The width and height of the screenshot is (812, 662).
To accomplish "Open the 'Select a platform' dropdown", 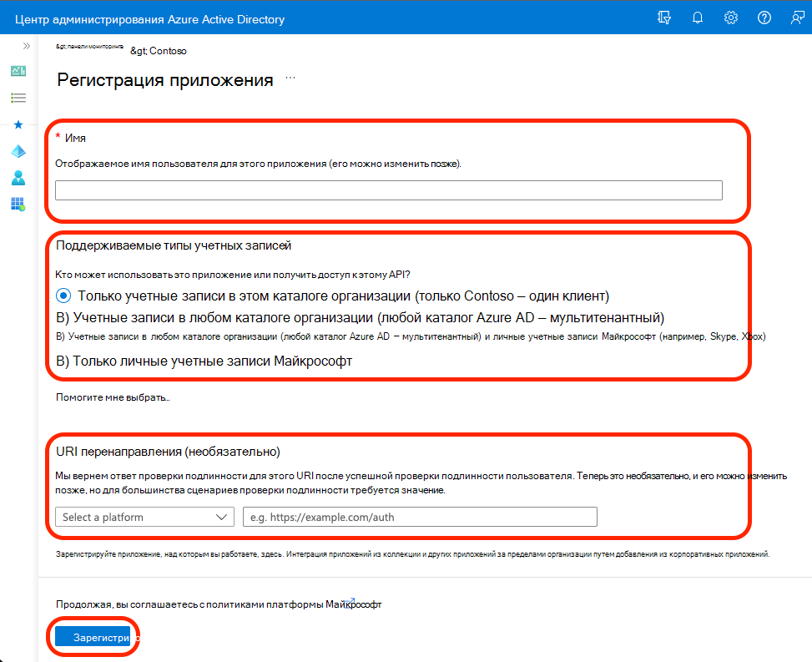I will pyautogui.click(x=144, y=517).
